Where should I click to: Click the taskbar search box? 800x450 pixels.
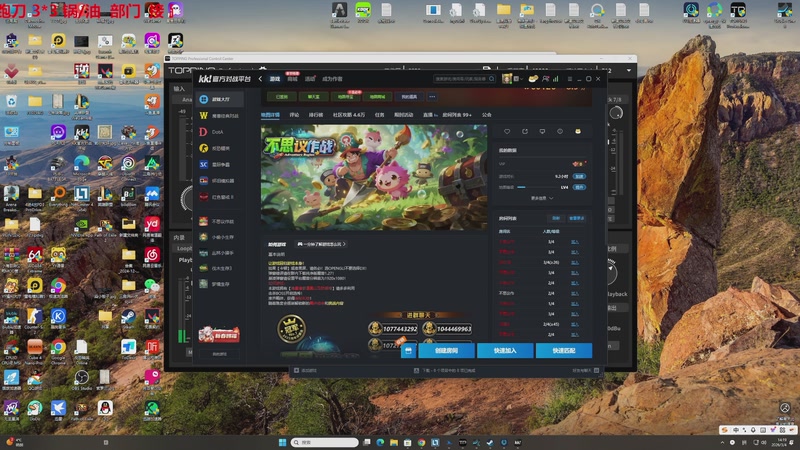[324, 442]
